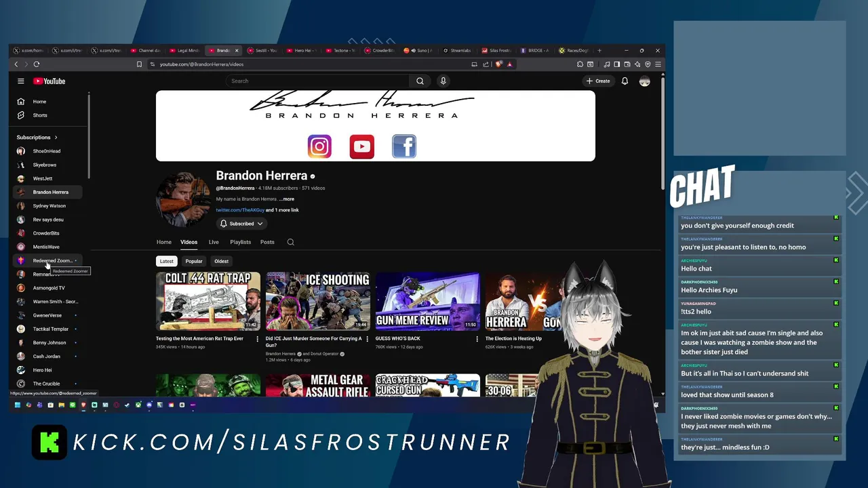
Task: Open the Gun Meme Review thumbnail
Action: pos(428,301)
